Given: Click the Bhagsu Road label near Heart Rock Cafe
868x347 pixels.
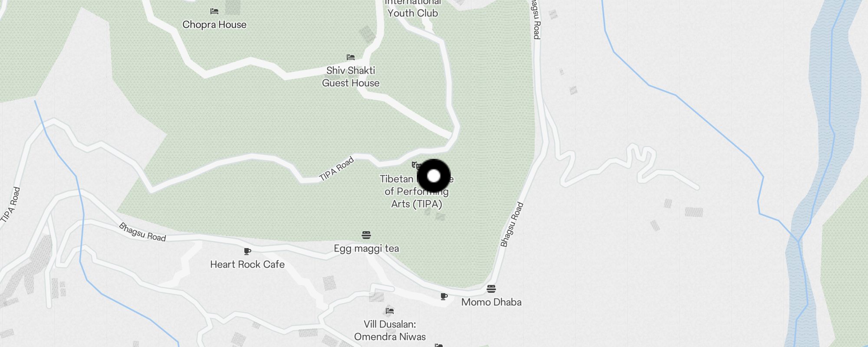Looking at the screenshot, I should point(142,232).
